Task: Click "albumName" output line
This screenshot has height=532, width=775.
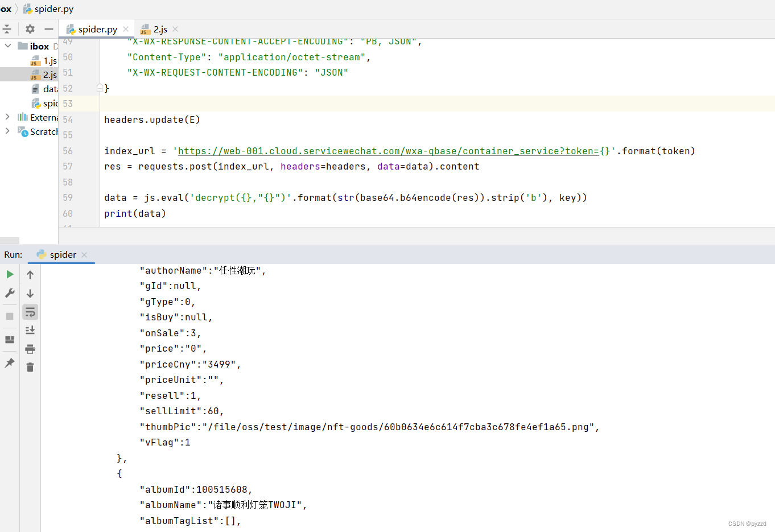Action: pos(223,505)
